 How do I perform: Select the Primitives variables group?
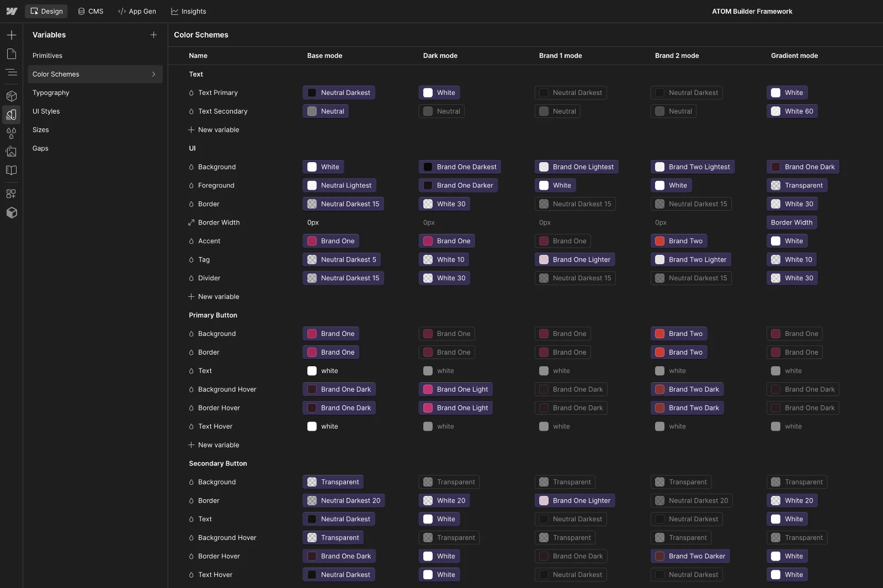click(x=47, y=55)
